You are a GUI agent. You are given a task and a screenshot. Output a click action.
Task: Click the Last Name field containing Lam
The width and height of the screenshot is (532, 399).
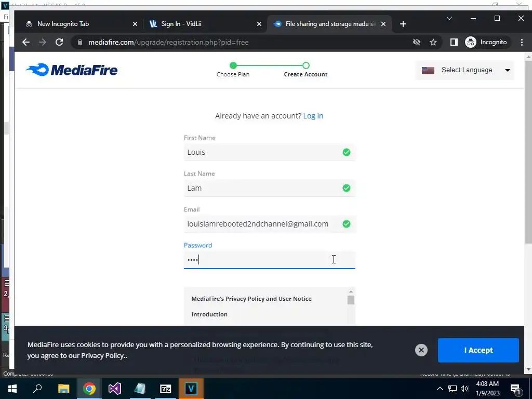(270, 188)
